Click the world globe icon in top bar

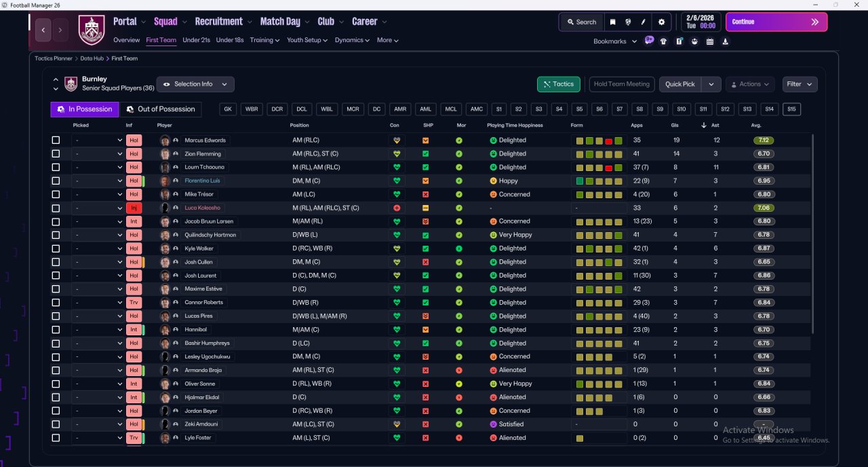tap(628, 22)
